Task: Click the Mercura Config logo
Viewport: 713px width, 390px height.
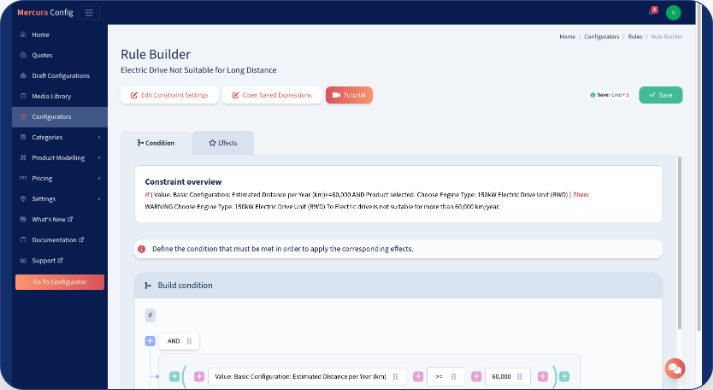Action: click(45, 12)
